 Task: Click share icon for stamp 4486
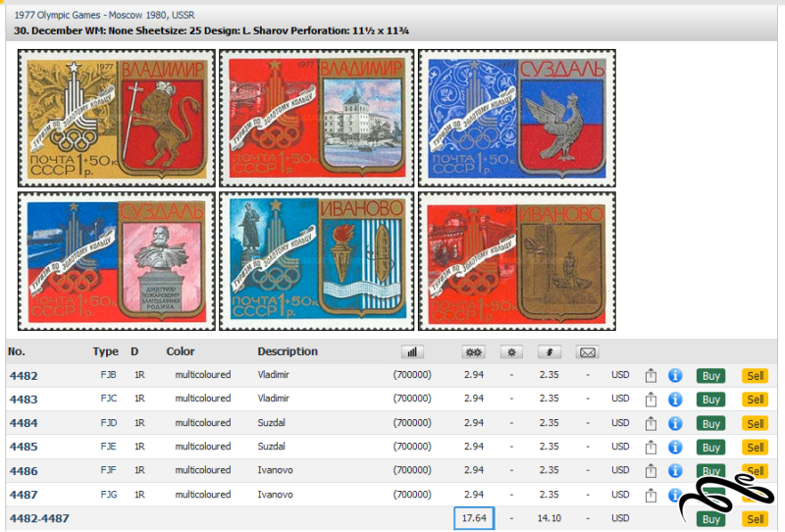click(651, 471)
